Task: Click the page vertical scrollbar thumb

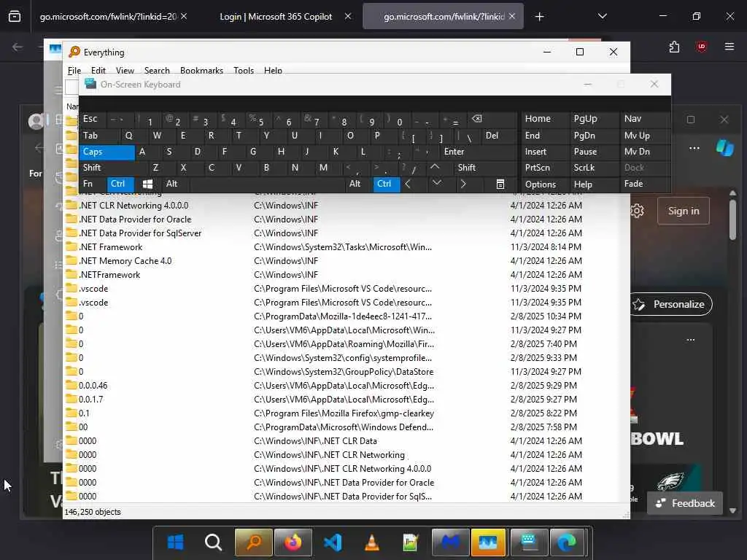Action: 732,220
